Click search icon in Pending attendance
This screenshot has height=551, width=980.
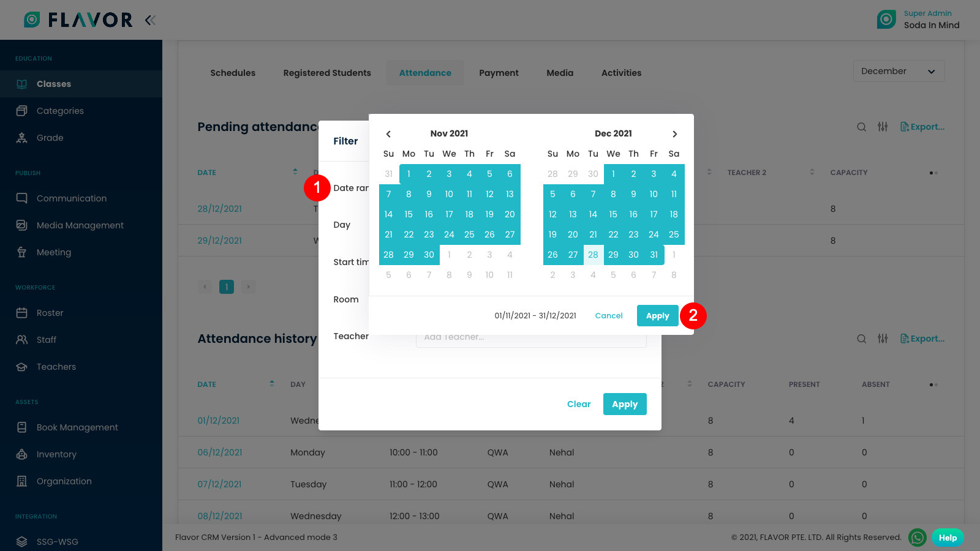(861, 127)
